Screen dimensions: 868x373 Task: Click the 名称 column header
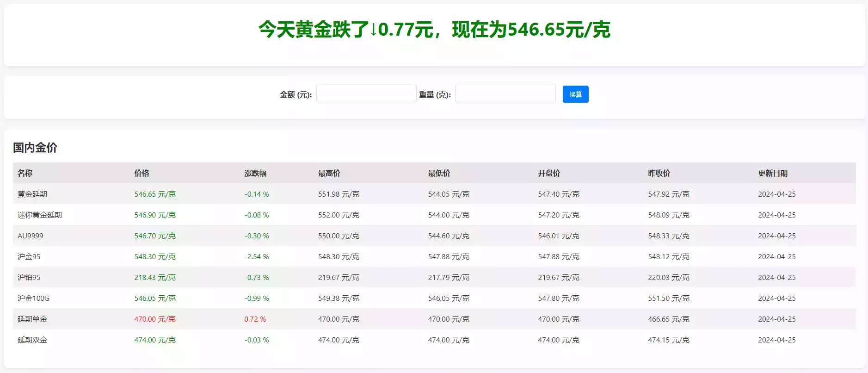click(x=25, y=173)
